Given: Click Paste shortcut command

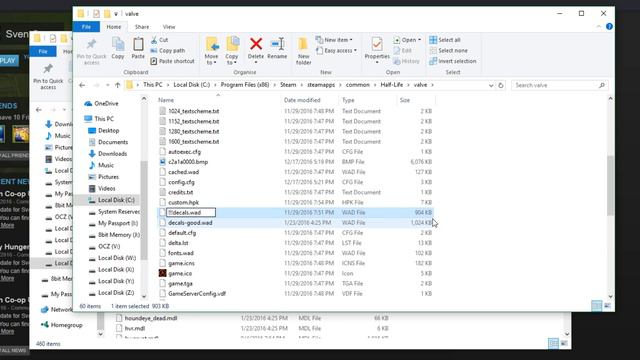Looking at the screenshot, I should [172, 61].
